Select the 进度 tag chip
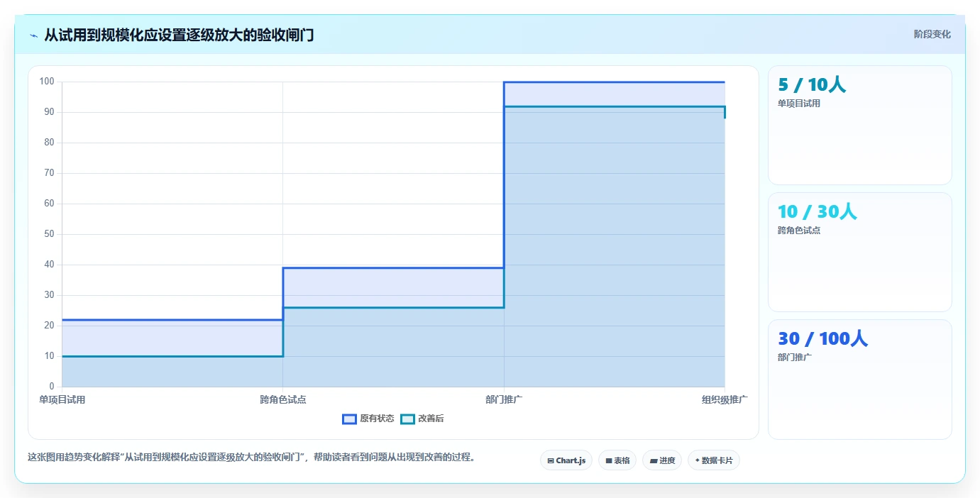Screen dimensions: 980x498 tap(662, 460)
